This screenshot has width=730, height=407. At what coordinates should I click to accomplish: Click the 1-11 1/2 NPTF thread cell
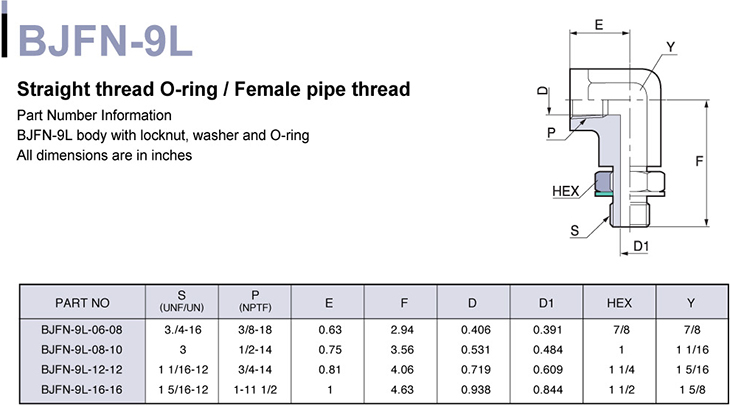256,387
